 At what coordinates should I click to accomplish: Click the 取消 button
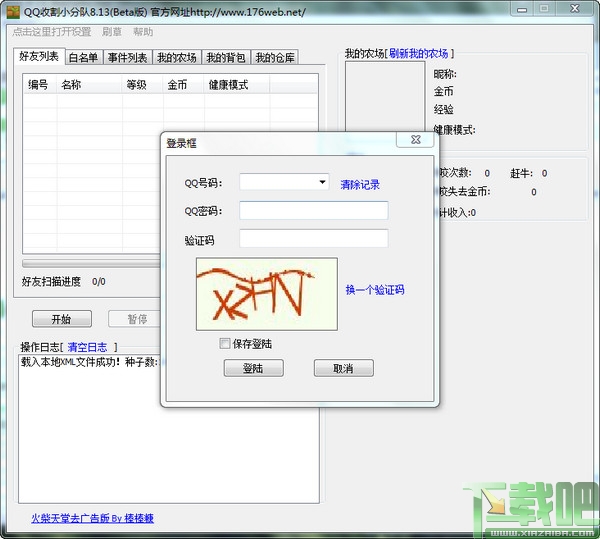pyautogui.click(x=344, y=368)
